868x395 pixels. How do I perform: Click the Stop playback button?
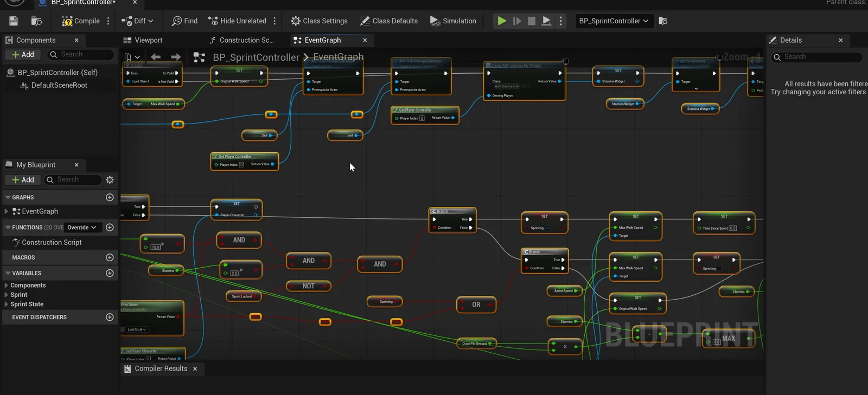(x=532, y=21)
